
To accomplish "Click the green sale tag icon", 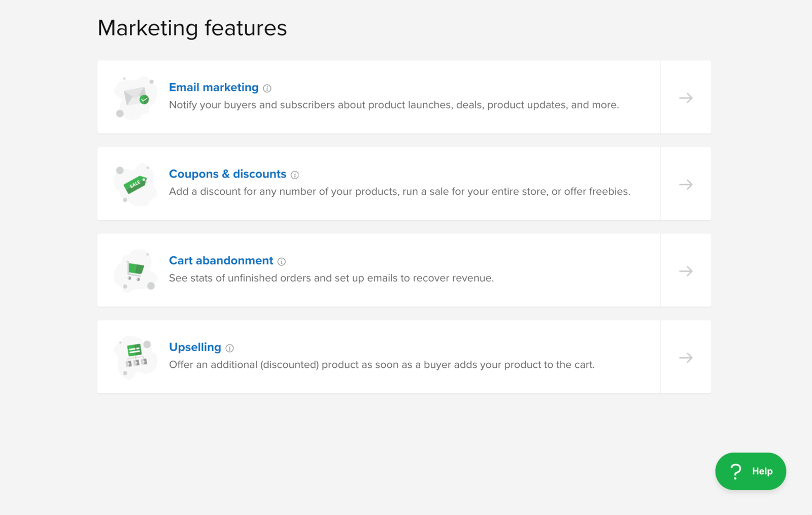I will tap(135, 184).
